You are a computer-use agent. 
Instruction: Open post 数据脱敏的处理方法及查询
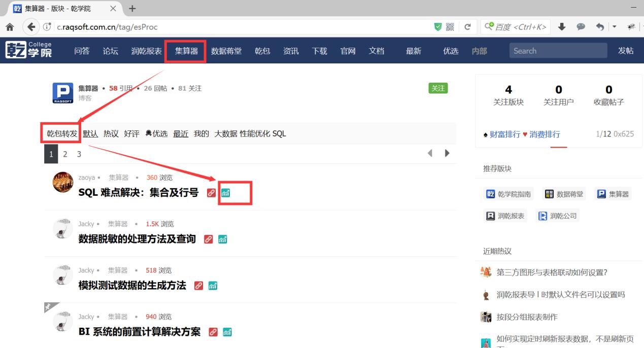click(137, 239)
